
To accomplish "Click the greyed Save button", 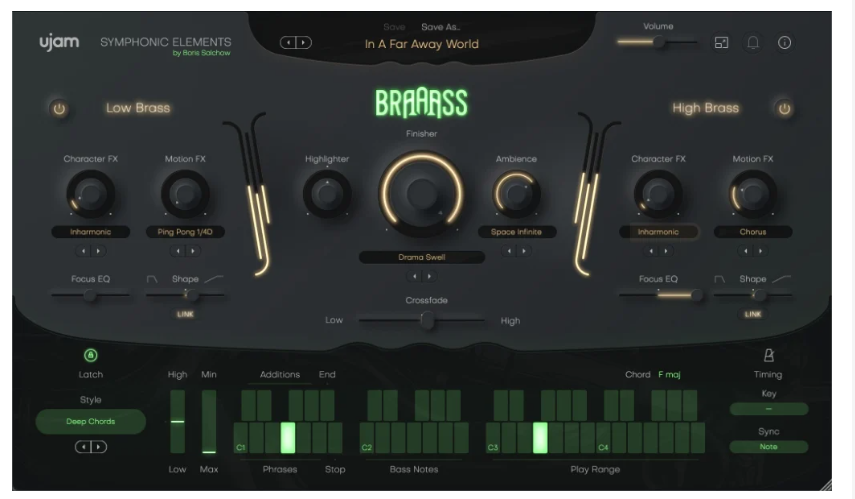I will coord(394,27).
